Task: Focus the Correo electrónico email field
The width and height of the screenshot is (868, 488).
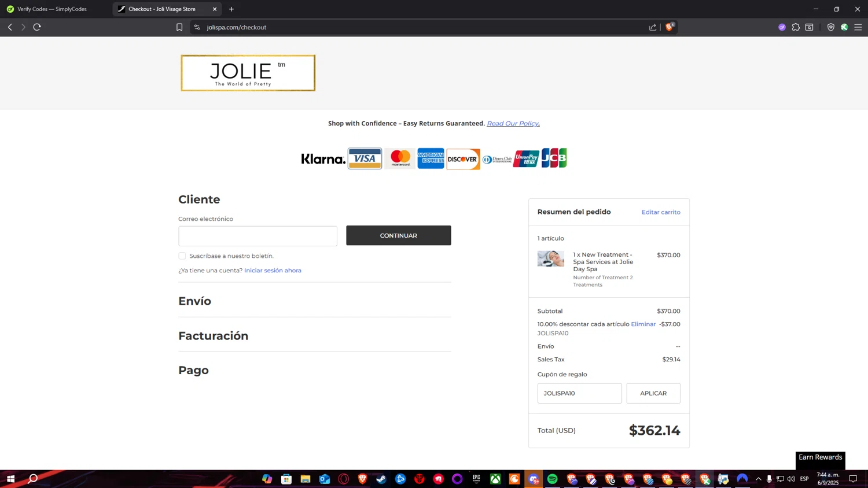Action: click(x=258, y=236)
